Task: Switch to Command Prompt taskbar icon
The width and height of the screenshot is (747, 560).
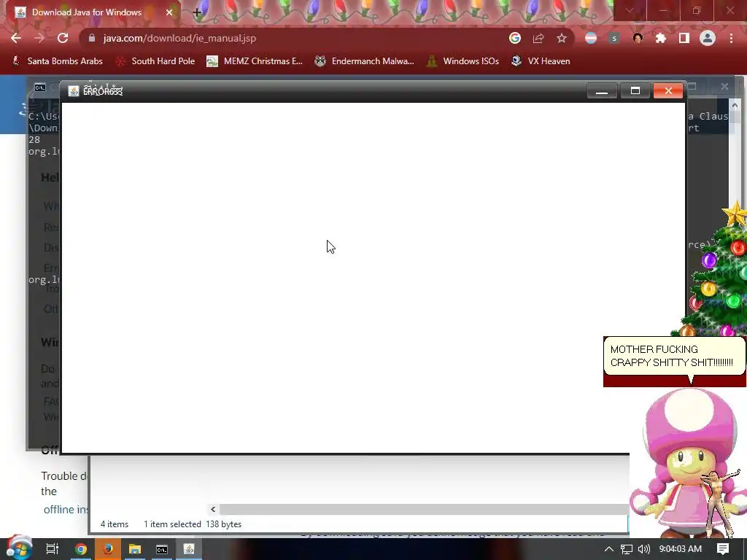Action: (x=162, y=549)
